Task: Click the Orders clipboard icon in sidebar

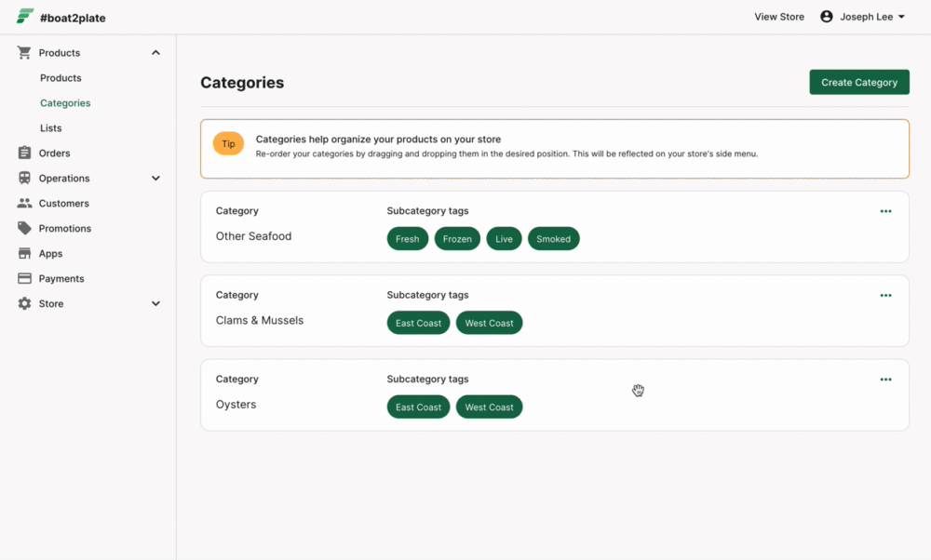Action: pyautogui.click(x=24, y=153)
